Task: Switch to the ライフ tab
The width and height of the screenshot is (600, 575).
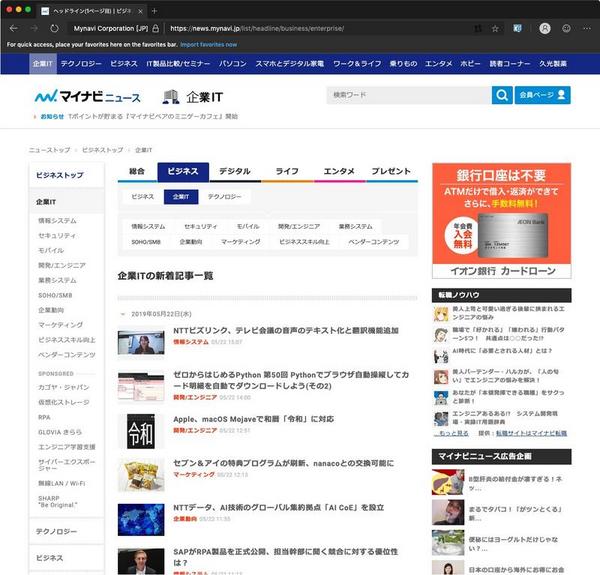Action: point(287,171)
